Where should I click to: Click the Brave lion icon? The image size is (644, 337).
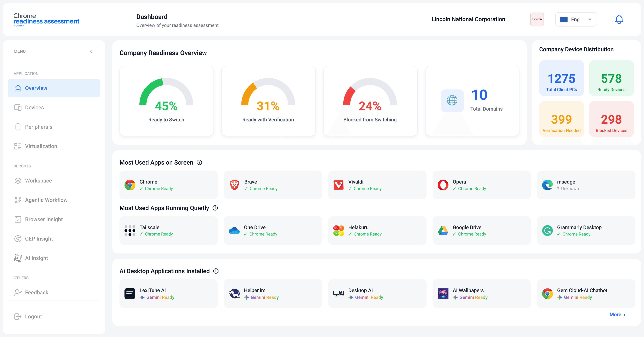(x=234, y=185)
